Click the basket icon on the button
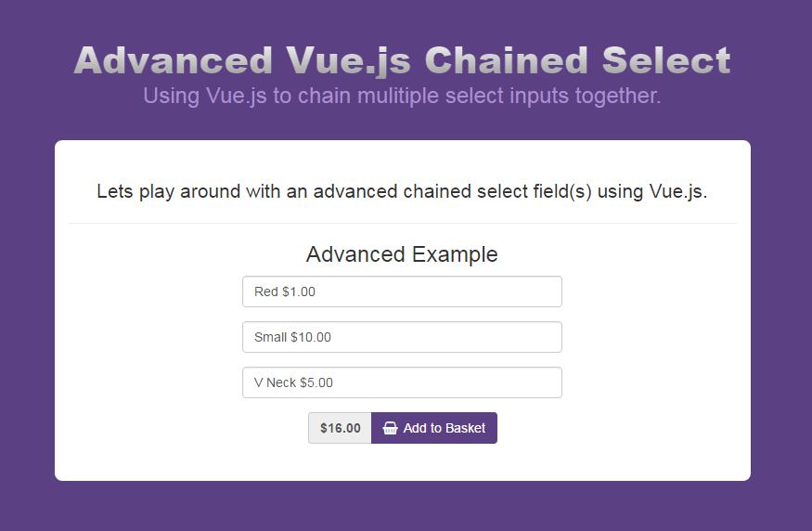 click(x=390, y=428)
